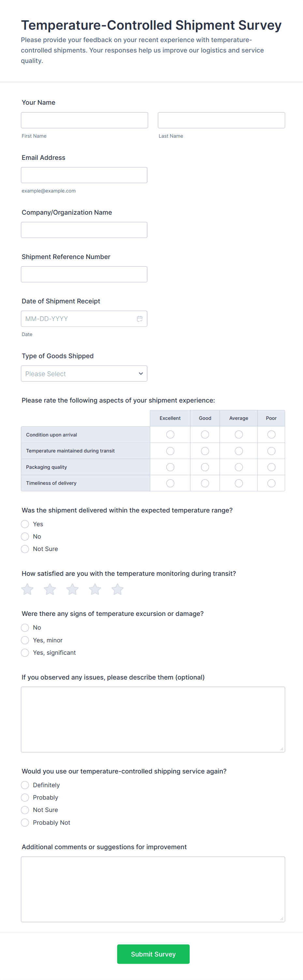
Task: Mark Packaging quality as Good
Action: (205, 467)
